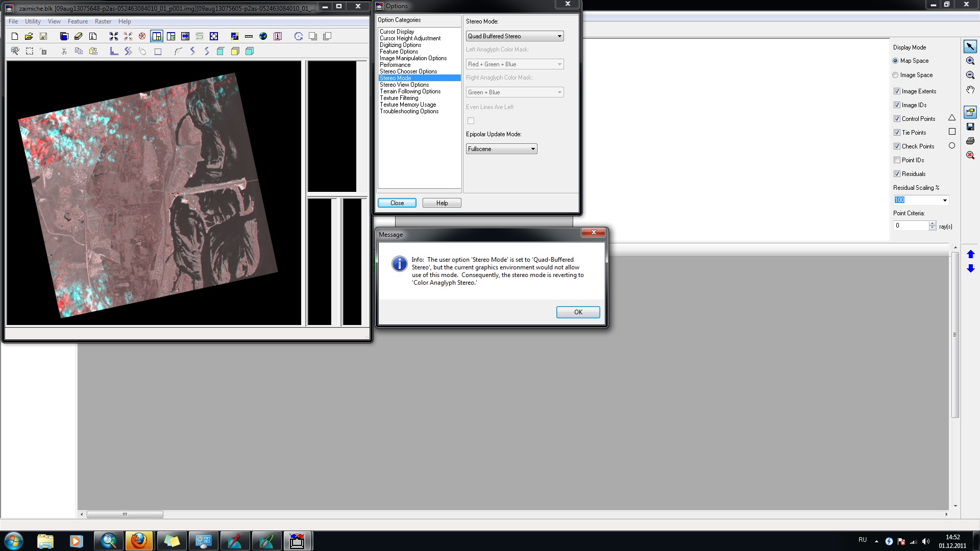
Task: Click the Point Criteria rays input field
Action: [911, 226]
